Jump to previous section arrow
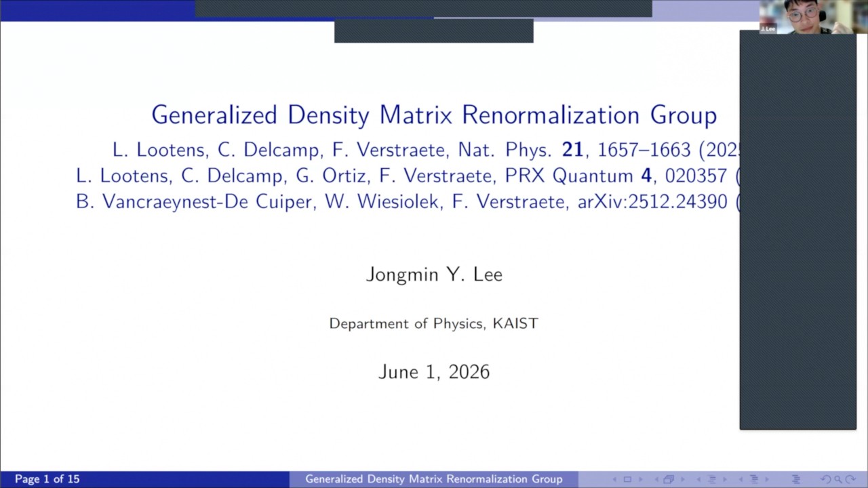The height and width of the screenshot is (488, 868). pyautogui.click(x=741, y=479)
